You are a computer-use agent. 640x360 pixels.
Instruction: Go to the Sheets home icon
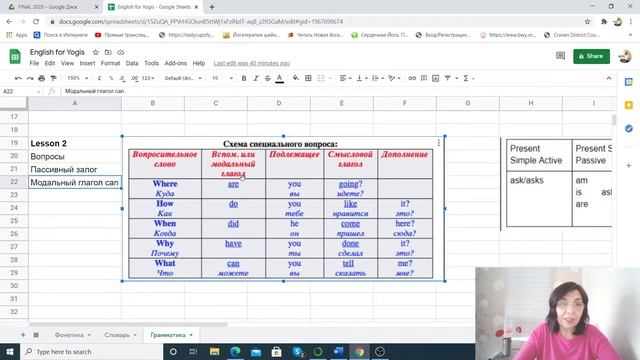click(15, 56)
